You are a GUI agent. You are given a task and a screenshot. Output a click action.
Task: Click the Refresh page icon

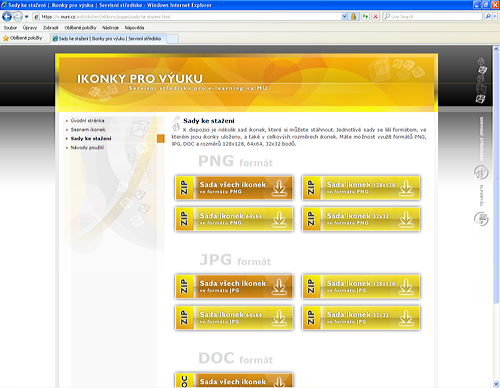(x=365, y=16)
